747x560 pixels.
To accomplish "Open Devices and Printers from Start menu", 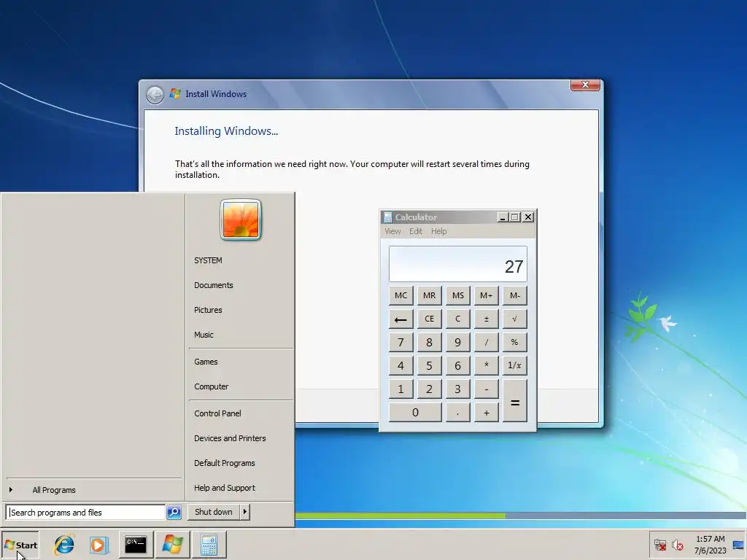I will tap(230, 438).
